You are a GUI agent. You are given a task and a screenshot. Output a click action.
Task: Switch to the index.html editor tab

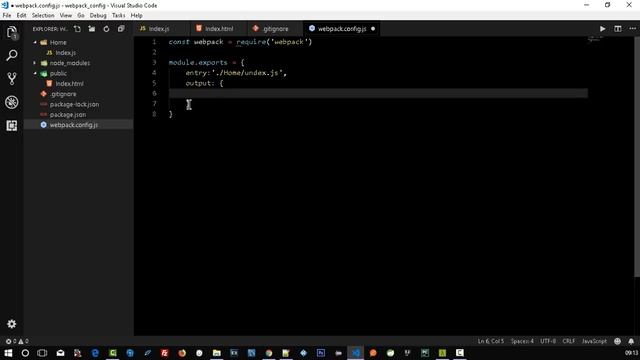point(218,29)
